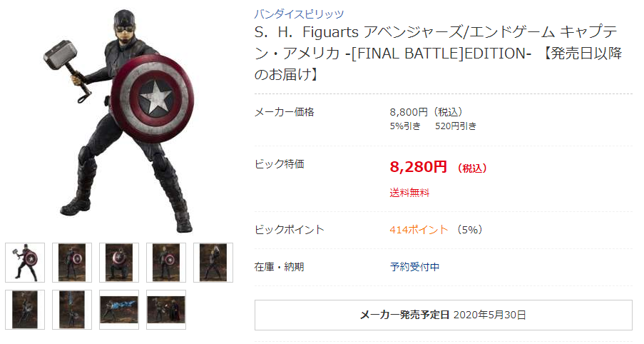Open the first thumbnail in bottom row
The height and width of the screenshot is (344, 644).
(25, 309)
